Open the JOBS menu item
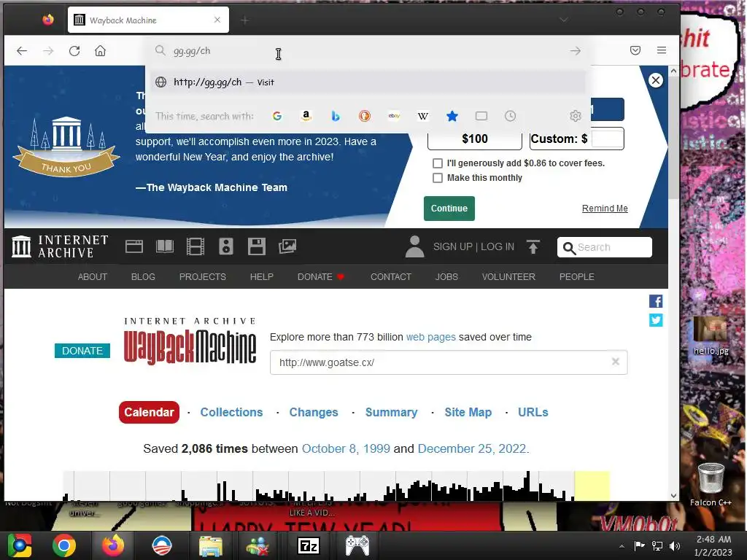Image resolution: width=747 pixels, height=560 pixels. (446, 276)
